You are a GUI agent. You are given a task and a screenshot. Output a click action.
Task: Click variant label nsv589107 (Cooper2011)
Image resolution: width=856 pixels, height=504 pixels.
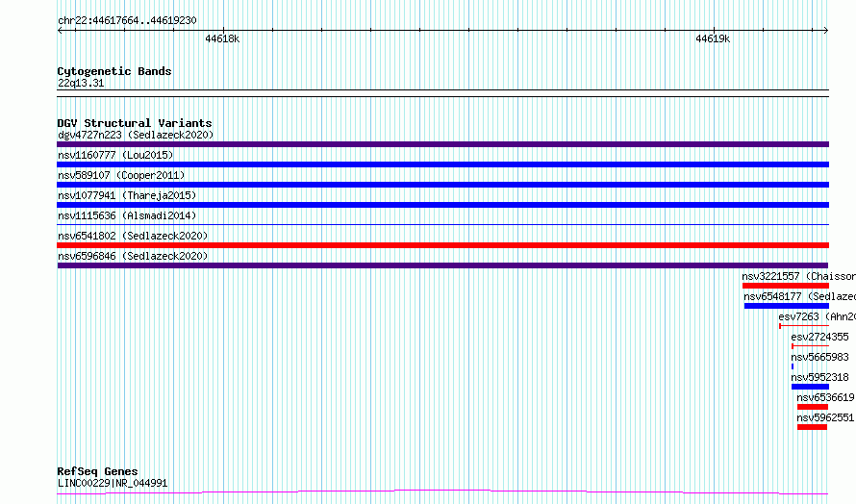tap(121, 175)
